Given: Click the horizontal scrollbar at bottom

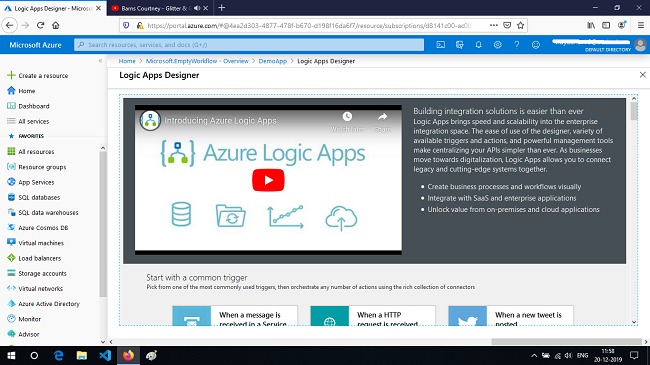Looking at the screenshot, I should click(x=567, y=342).
